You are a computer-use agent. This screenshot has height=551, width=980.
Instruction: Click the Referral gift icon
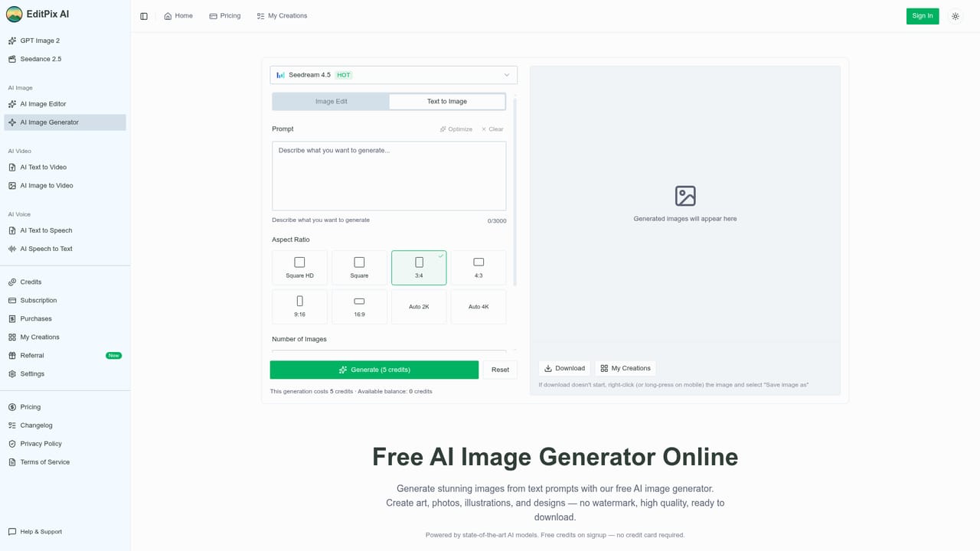(12, 356)
